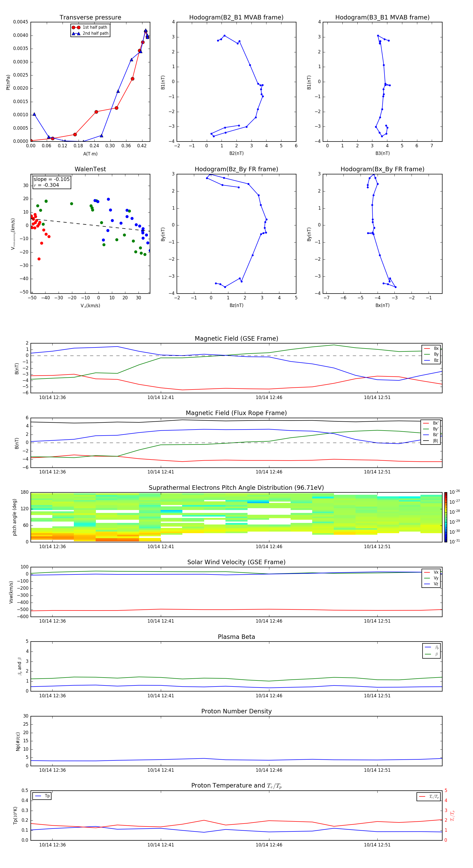Click the 'Tp' legend entry in the temperature plot
Image resolution: width=473 pixels, height=868 pixels.
[42, 796]
